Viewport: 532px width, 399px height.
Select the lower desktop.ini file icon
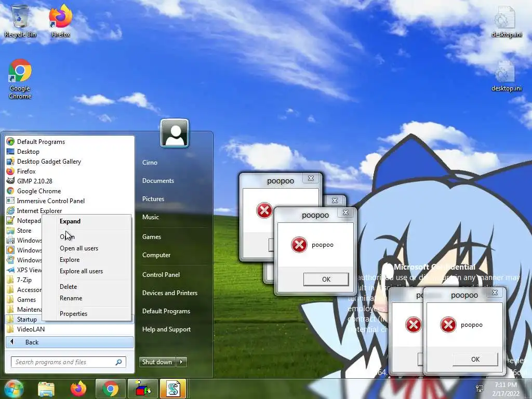[506, 76]
